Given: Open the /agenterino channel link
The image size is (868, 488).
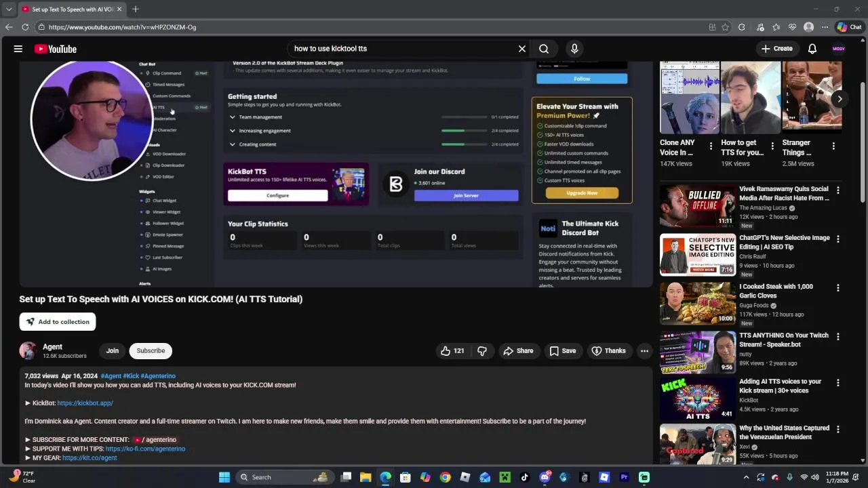Looking at the screenshot, I should pos(155,440).
